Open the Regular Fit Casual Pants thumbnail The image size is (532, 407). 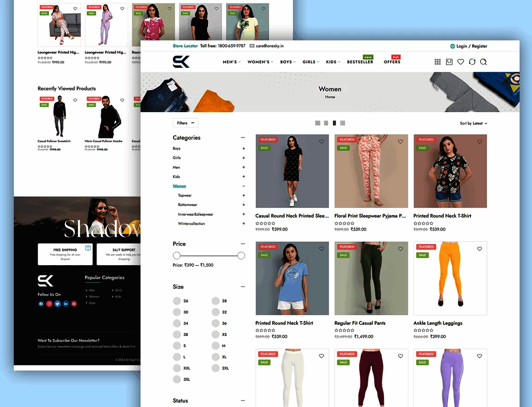(x=371, y=278)
